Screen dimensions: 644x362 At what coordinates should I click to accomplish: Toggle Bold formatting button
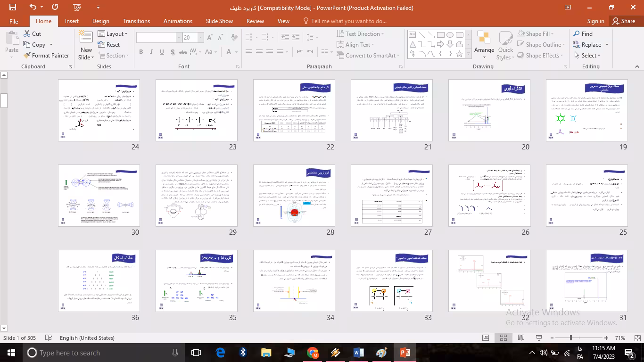point(141,52)
